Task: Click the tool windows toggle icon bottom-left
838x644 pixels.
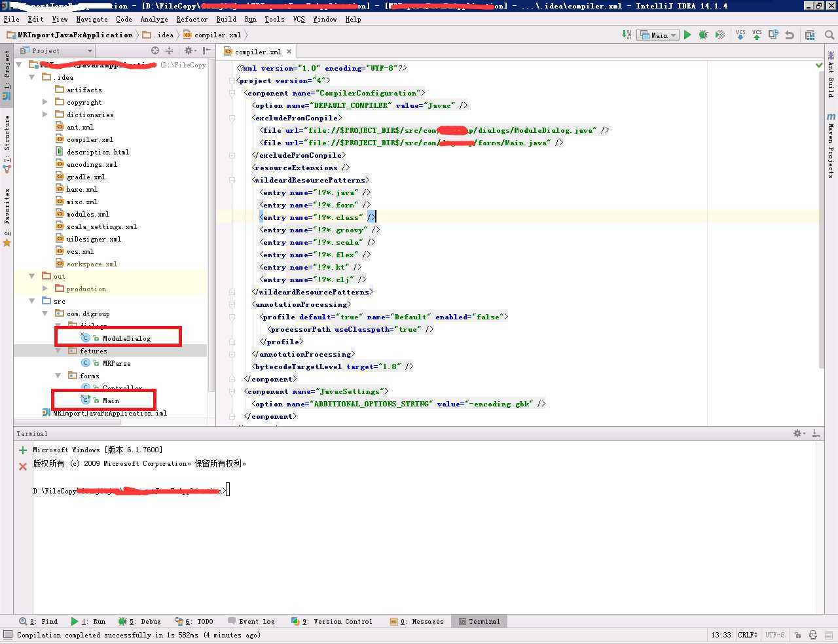Action: point(8,635)
